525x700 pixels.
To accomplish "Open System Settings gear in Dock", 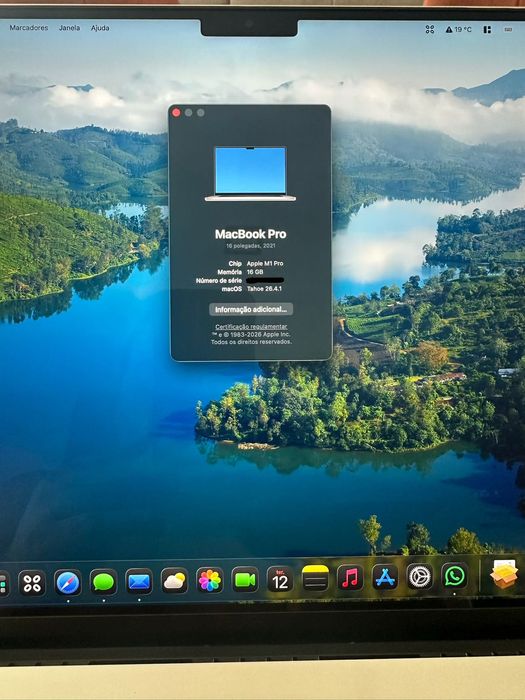I will point(420,576).
